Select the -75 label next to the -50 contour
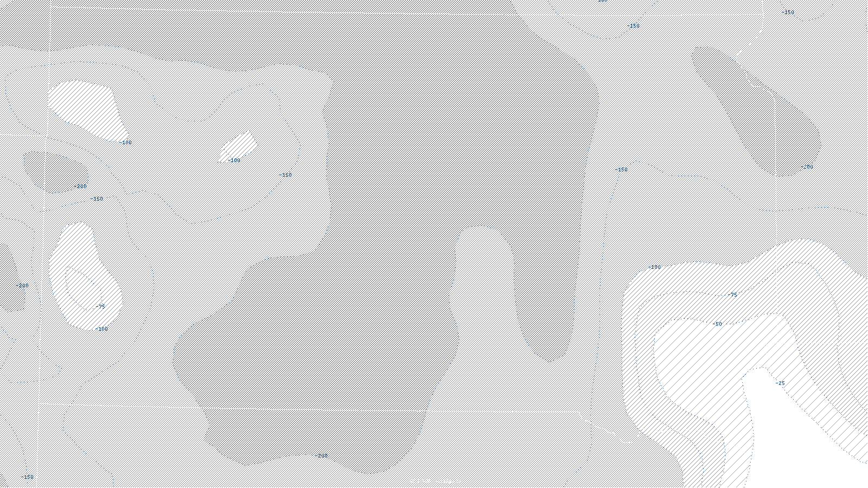 pyautogui.click(x=732, y=295)
